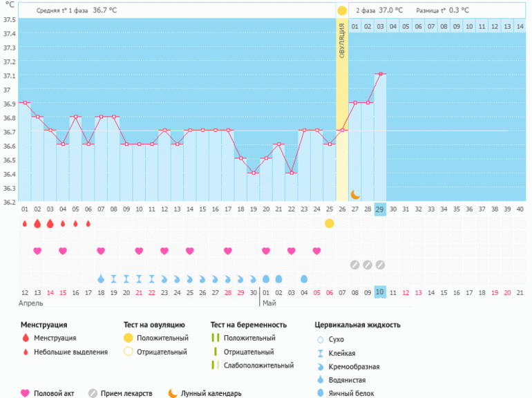Select the highlighted cycle day 29 cell
This screenshot has height=398, width=532.
[x=380, y=209]
